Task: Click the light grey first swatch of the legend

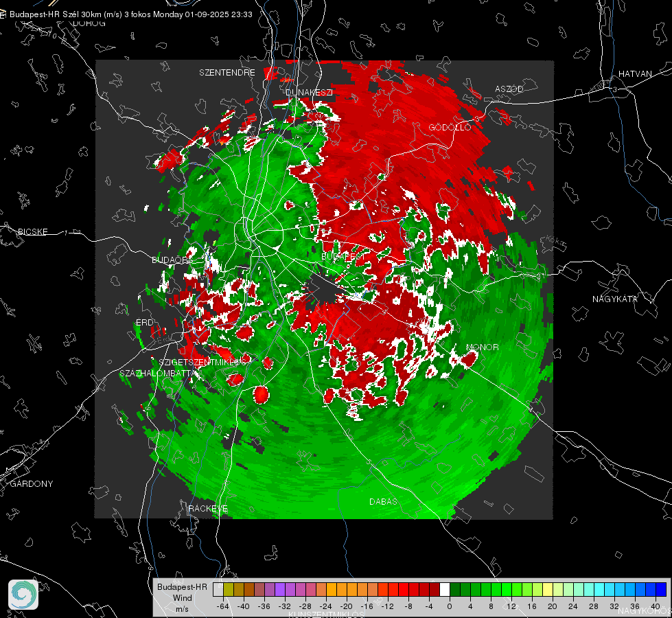Action: click(218, 590)
